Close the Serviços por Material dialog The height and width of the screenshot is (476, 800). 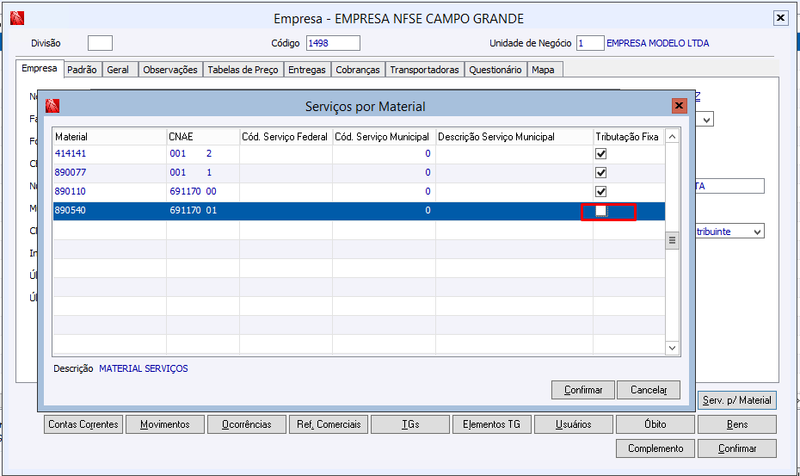[x=679, y=106]
